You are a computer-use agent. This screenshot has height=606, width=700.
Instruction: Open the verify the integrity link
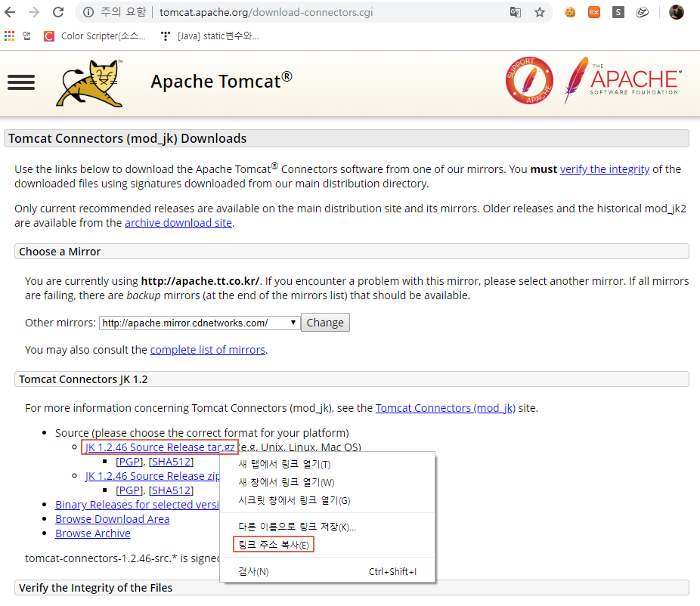pos(605,169)
